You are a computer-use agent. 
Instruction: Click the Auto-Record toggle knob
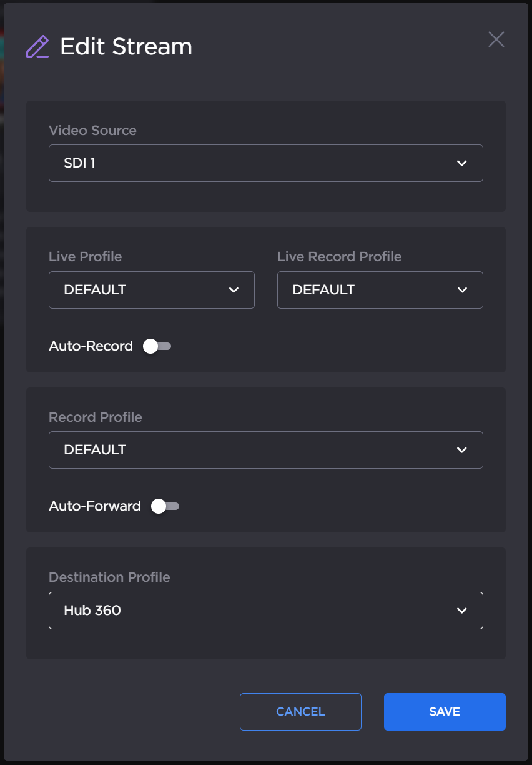pos(150,346)
